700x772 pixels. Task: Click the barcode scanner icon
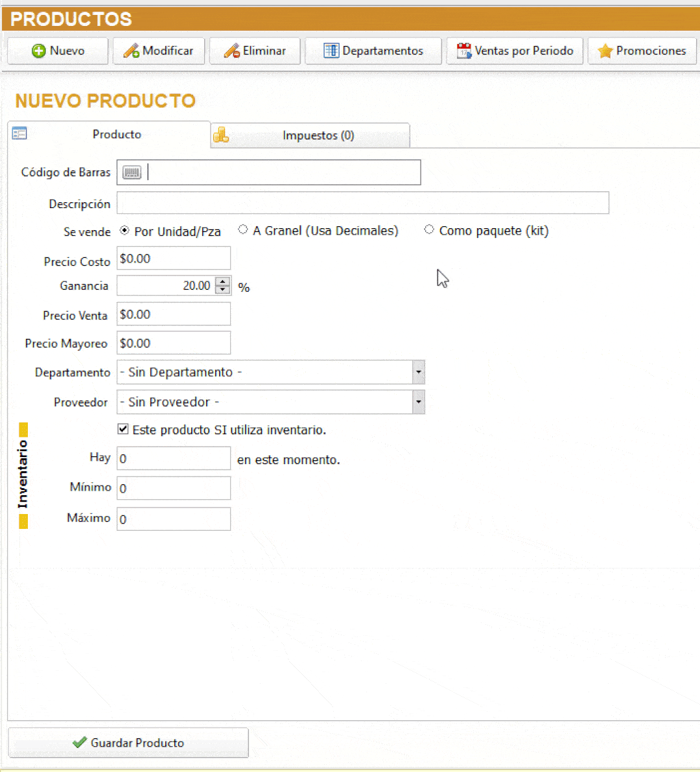click(132, 172)
